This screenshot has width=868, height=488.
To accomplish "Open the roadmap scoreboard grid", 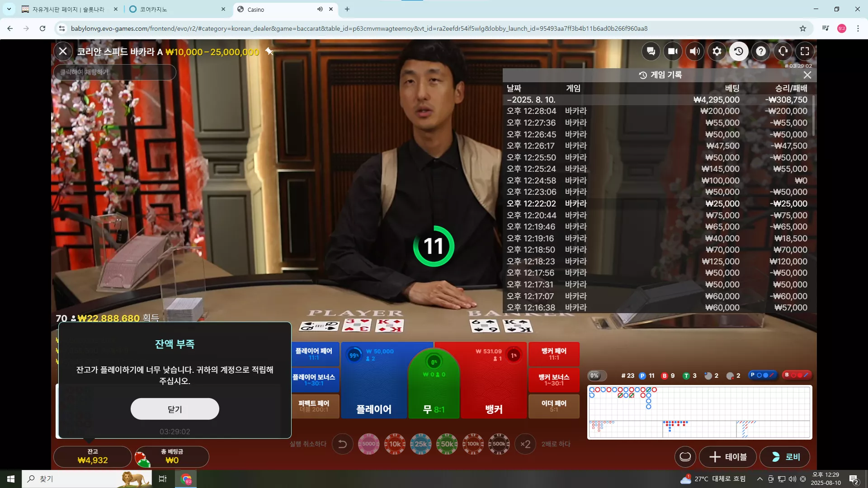I will pos(699,412).
